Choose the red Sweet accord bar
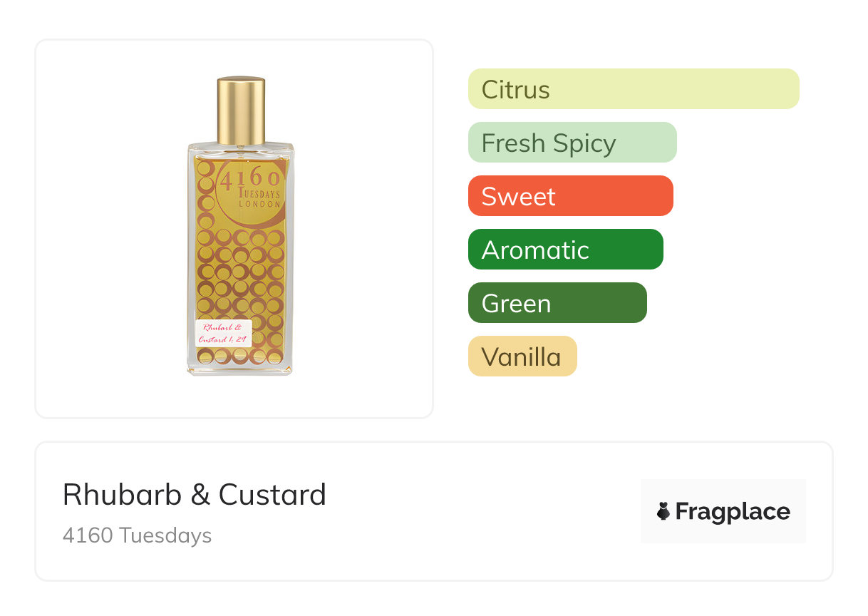This screenshot has width=868, height=616. tap(570, 196)
